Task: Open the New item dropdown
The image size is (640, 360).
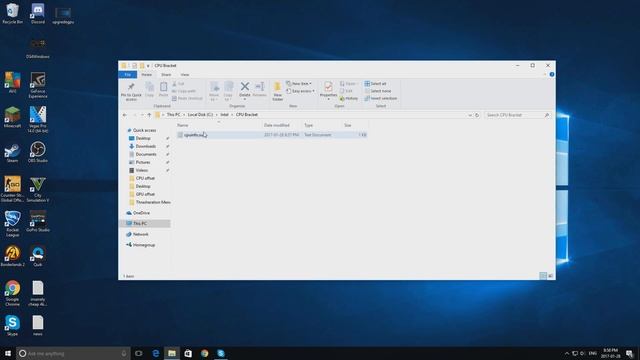Action: (299, 84)
